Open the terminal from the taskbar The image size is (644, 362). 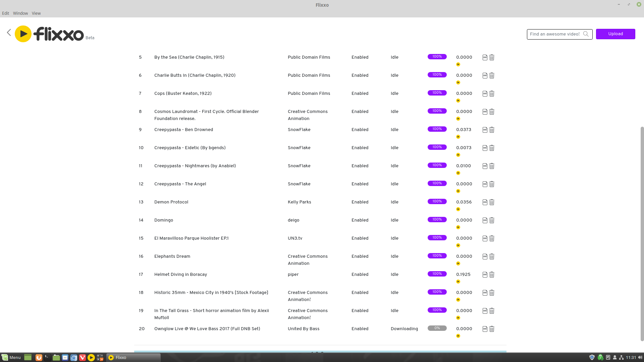click(48, 358)
